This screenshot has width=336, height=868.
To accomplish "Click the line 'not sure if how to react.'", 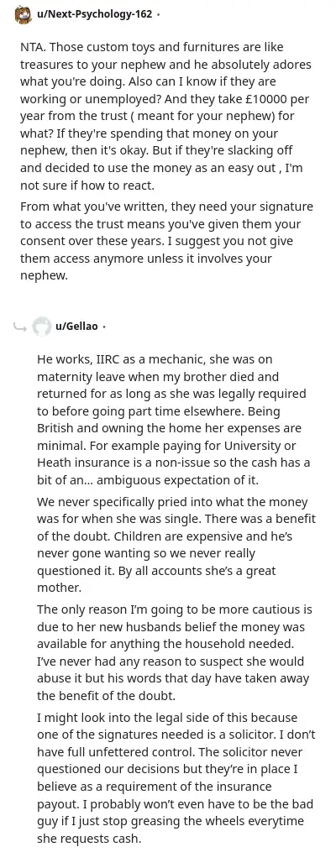I will coord(86,186).
